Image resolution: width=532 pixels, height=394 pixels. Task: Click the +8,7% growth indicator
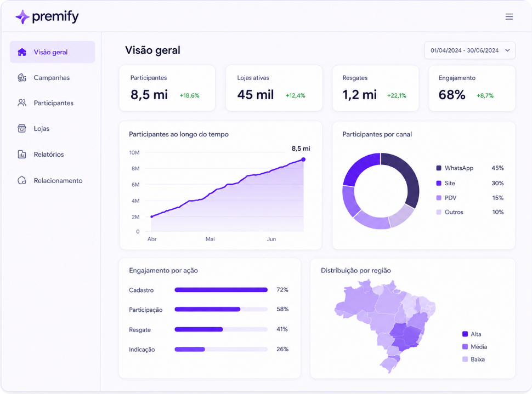485,95
